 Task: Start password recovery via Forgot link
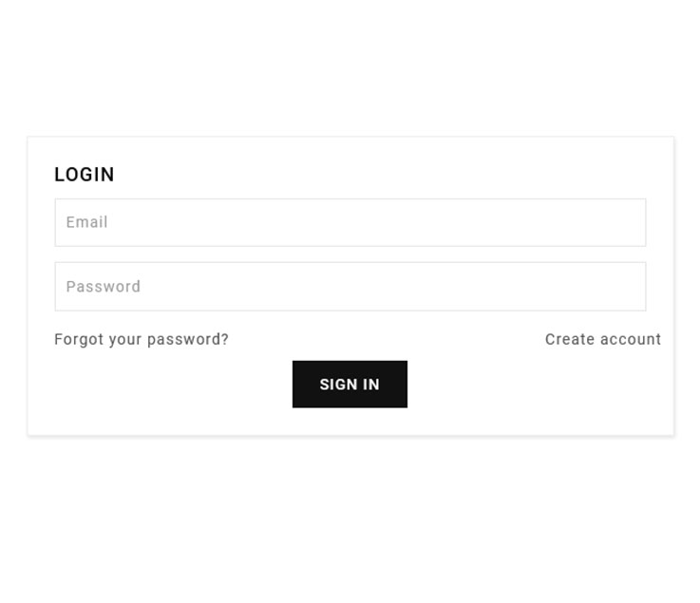142,339
